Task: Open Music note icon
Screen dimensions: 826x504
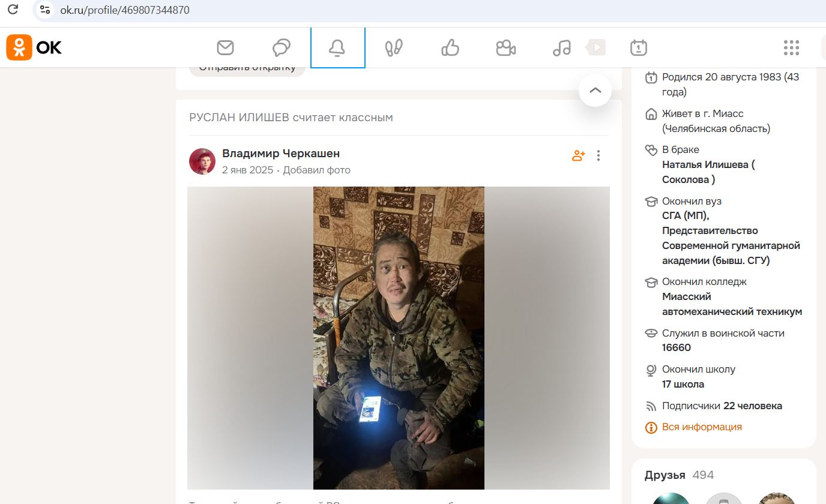Action: pos(562,47)
